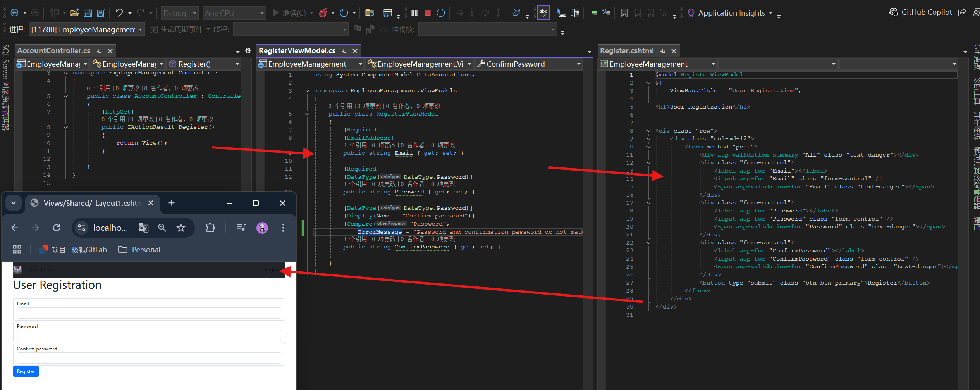Open the ConfirmPassword member dropdown
Viewport: 980px width, 390px height.
point(529,64)
